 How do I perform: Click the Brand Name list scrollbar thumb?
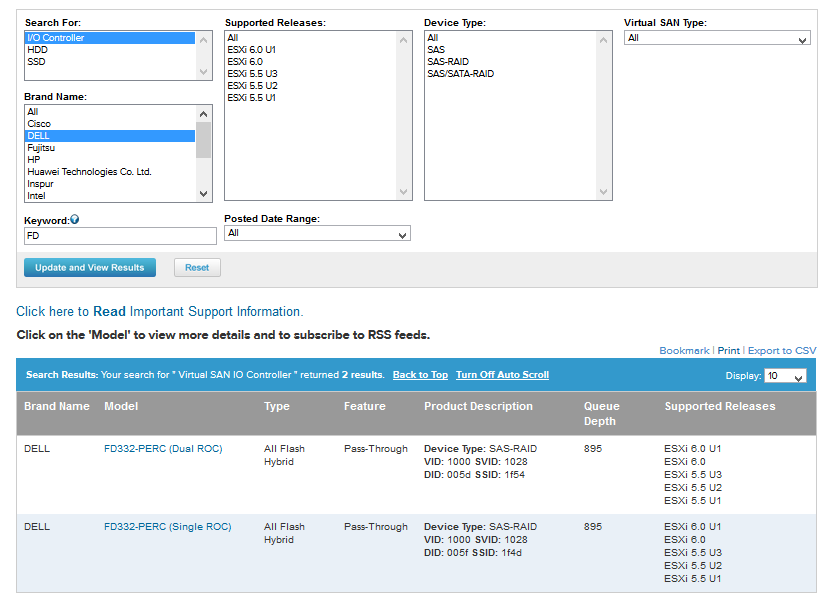203,140
